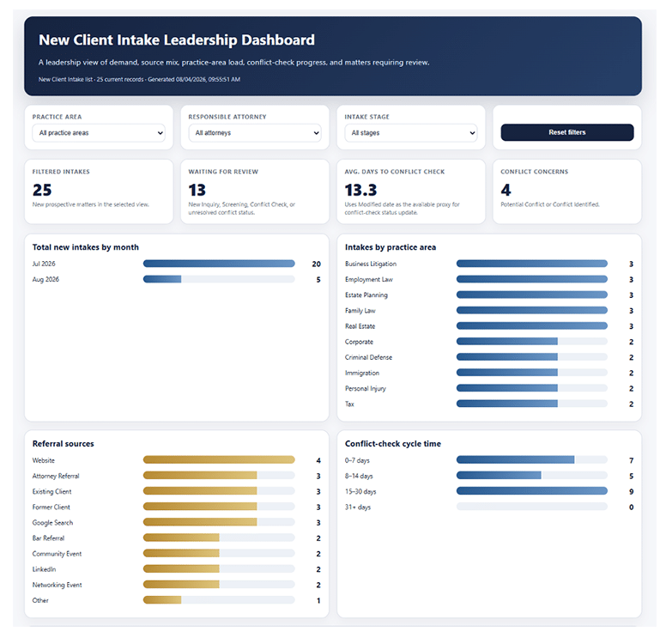Screen dimensions: 660x644
Task: Select the Other referral source bar
Action: (219, 600)
